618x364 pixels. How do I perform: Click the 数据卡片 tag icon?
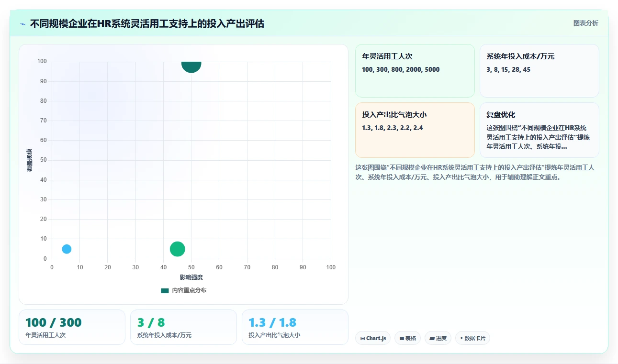(461, 338)
